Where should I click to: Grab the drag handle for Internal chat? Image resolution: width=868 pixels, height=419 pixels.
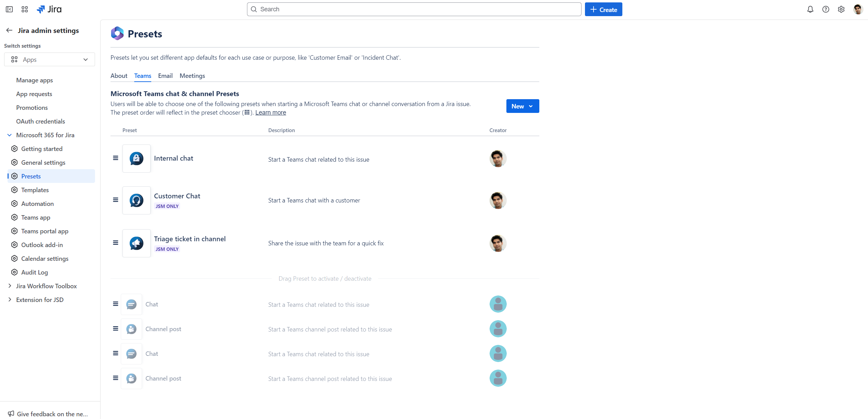(x=116, y=158)
